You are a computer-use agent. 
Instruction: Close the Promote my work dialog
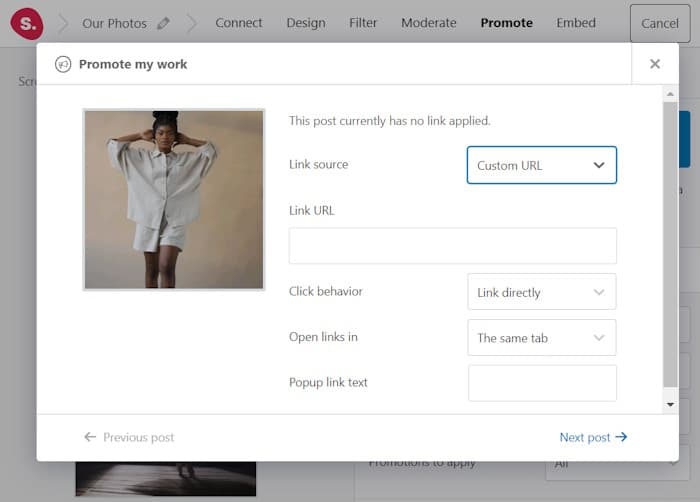(655, 64)
